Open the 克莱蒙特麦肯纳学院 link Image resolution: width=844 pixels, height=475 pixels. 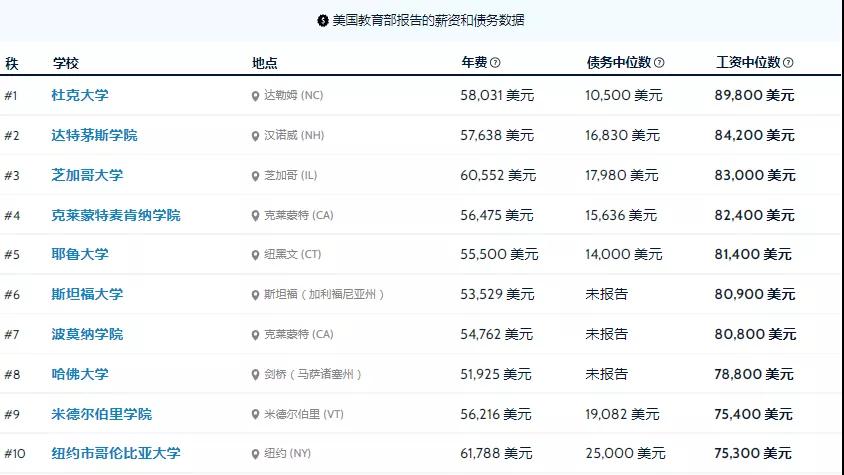coord(116,215)
